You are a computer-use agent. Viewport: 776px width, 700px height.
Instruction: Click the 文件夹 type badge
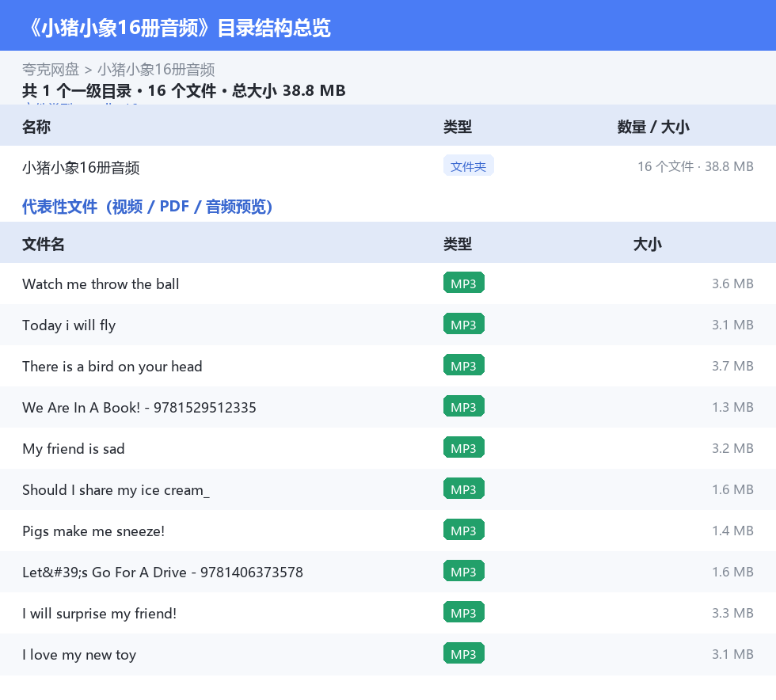(x=468, y=166)
